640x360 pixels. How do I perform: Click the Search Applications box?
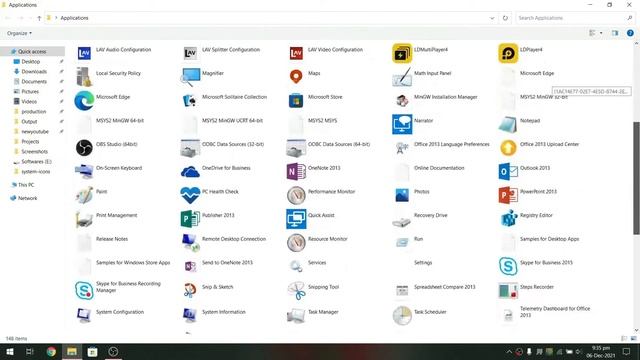[575, 18]
